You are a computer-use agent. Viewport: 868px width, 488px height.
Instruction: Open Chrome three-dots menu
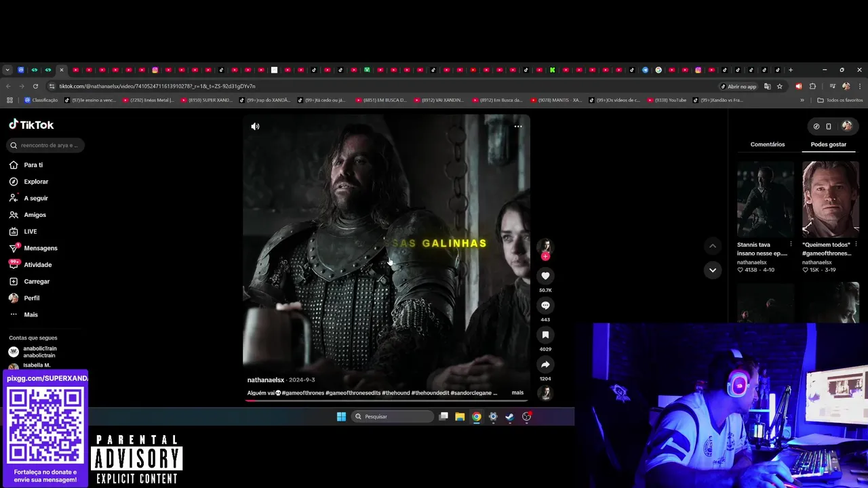pyautogui.click(x=859, y=87)
